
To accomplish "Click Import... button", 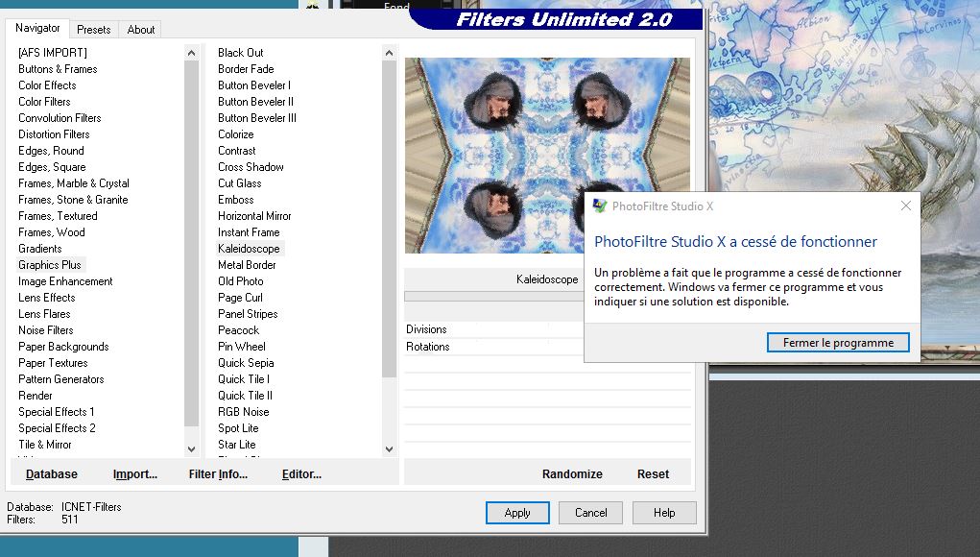I will pos(135,473).
